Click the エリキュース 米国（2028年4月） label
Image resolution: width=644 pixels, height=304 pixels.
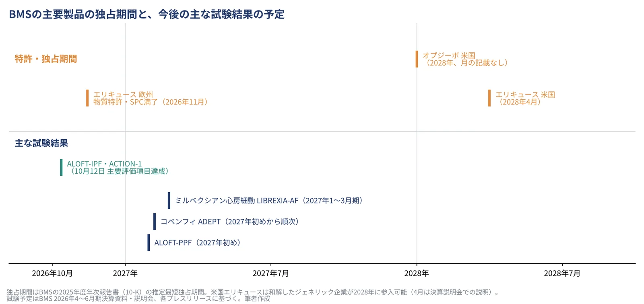click(x=525, y=98)
